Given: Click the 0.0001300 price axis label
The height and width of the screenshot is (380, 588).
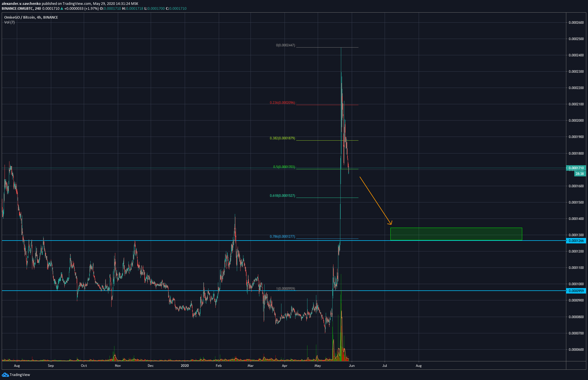Looking at the screenshot, I should click(x=576, y=235).
